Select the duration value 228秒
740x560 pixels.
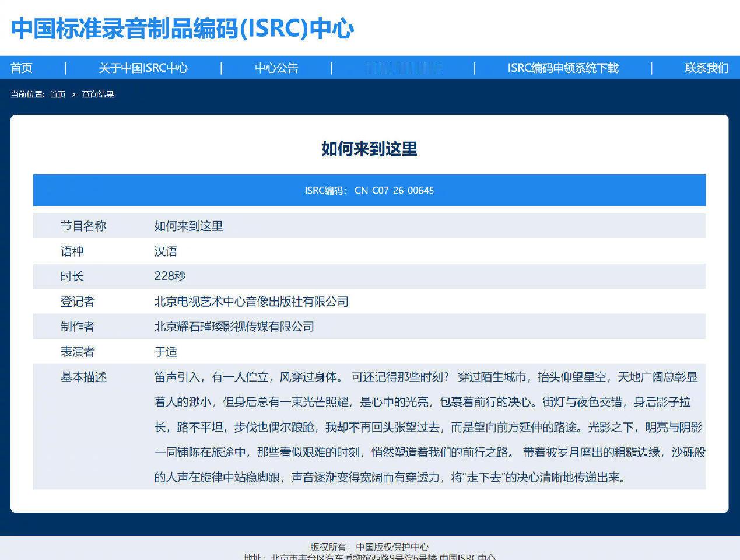tap(170, 276)
